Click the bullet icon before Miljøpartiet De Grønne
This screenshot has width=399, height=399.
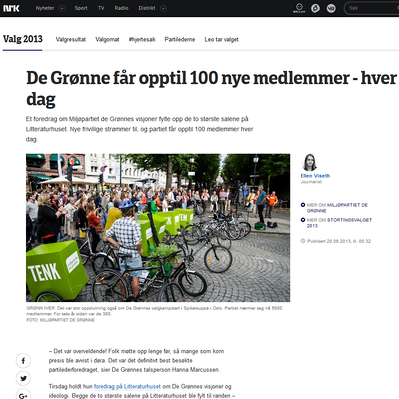click(303, 205)
